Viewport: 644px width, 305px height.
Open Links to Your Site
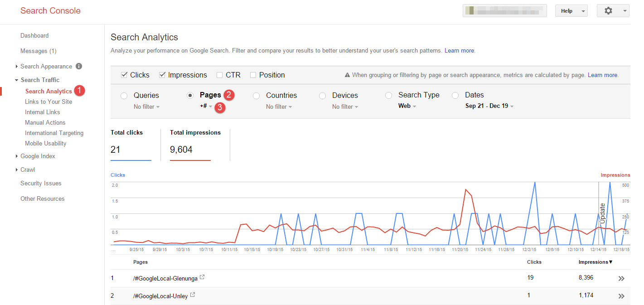pyautogui.click(x=48, y=102)
